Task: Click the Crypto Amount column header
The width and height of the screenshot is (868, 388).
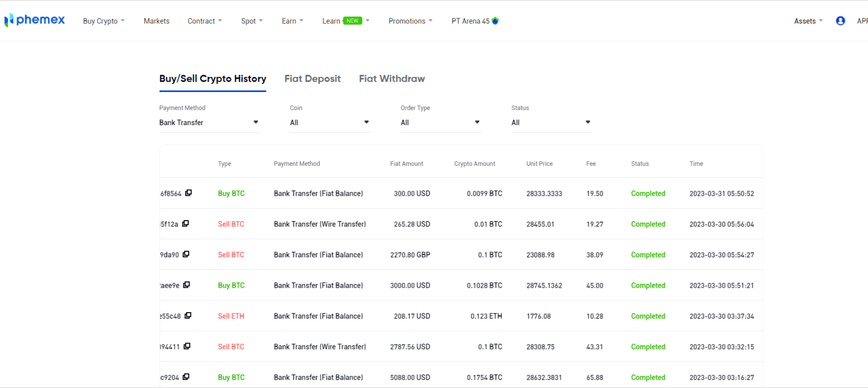Action: click(475, 164)
